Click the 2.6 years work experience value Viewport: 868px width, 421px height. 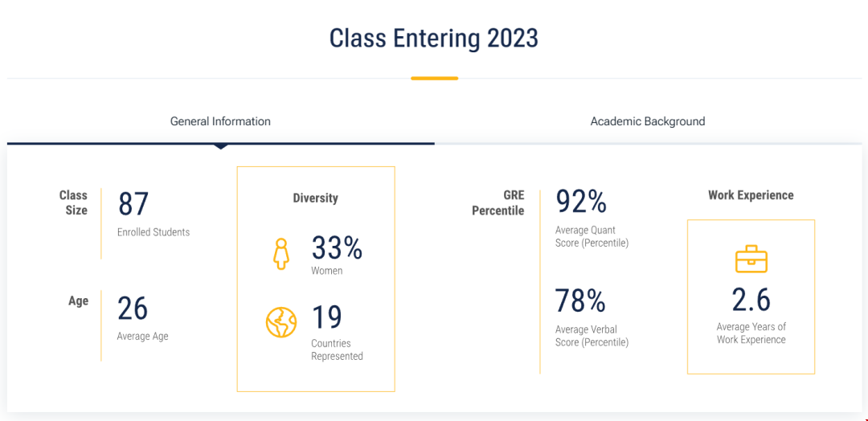[x=751, y=300]
